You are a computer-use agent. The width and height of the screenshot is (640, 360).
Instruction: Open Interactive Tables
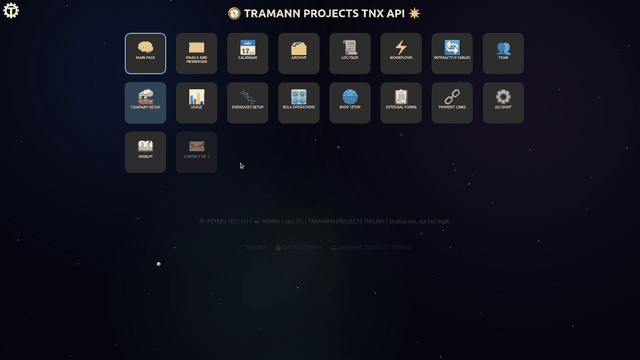pos(452,53)
